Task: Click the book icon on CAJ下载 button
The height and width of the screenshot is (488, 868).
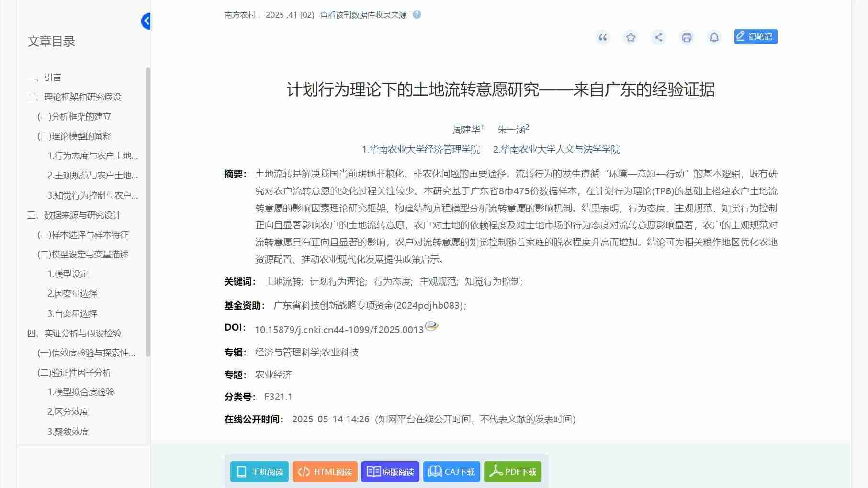Action: (x=436, y=471)
